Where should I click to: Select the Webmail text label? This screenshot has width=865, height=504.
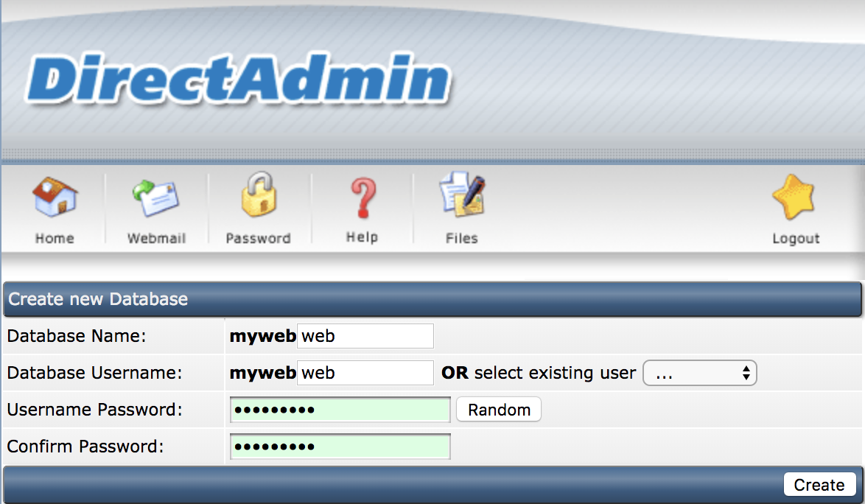pyautogui.click(x=157, y=238)
